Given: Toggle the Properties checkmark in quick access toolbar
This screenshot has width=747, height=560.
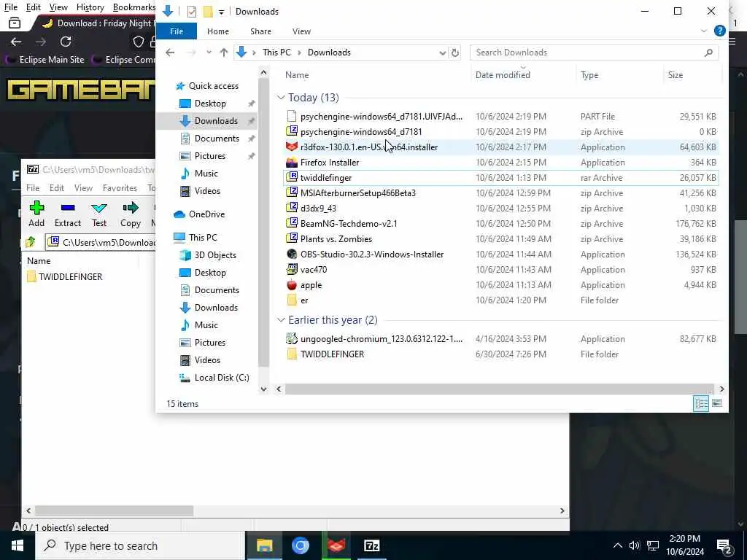Looking at the screenshot, I should pos(192,12).
